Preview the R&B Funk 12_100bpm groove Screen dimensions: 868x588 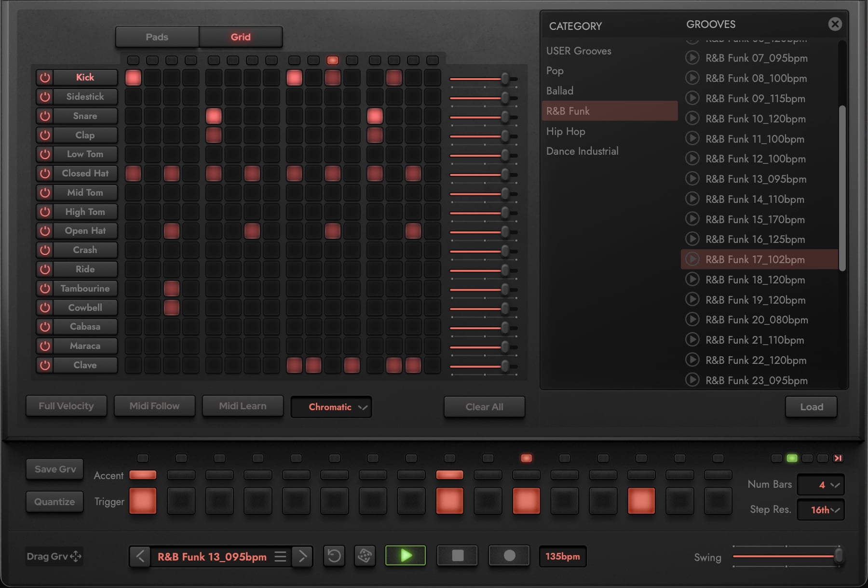[692, 159]
